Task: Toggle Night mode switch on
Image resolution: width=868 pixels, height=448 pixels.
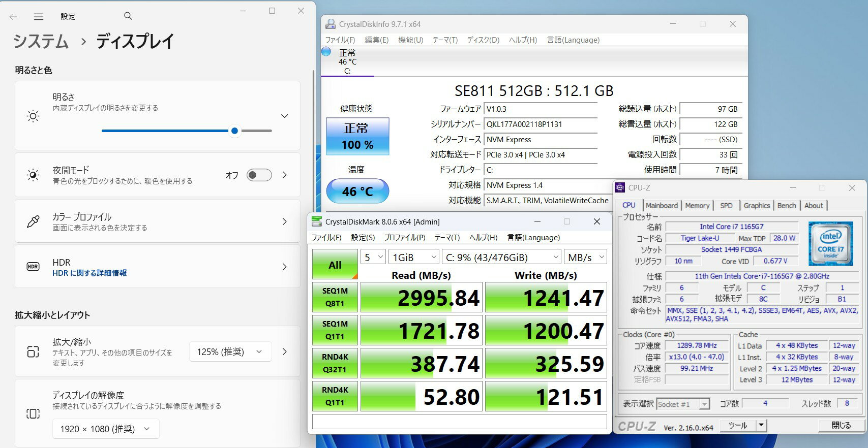Action: pyautogui.click(x=259, y=175)
